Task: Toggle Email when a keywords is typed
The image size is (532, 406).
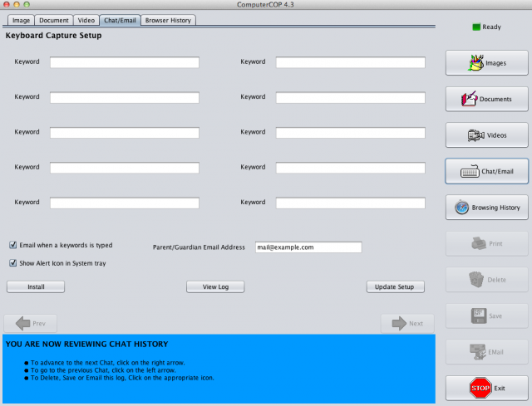Action: coord(13,245)
